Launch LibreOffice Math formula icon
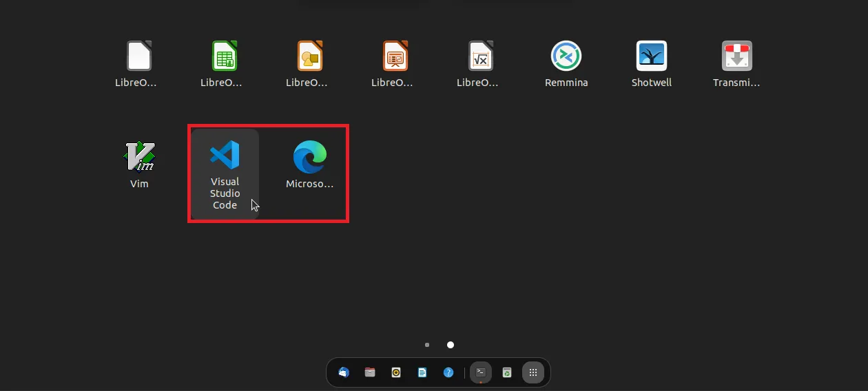The width and height of the screenshot is (868, 391). 481,56
